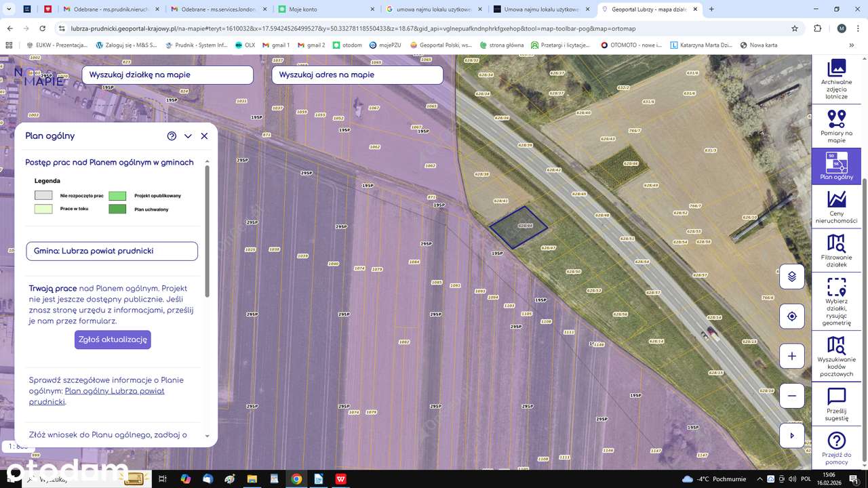Open Pomiary na mapie measurement tool
Image resolution: width=868 pixels, height=488 pixels.
tap(836, 126)
